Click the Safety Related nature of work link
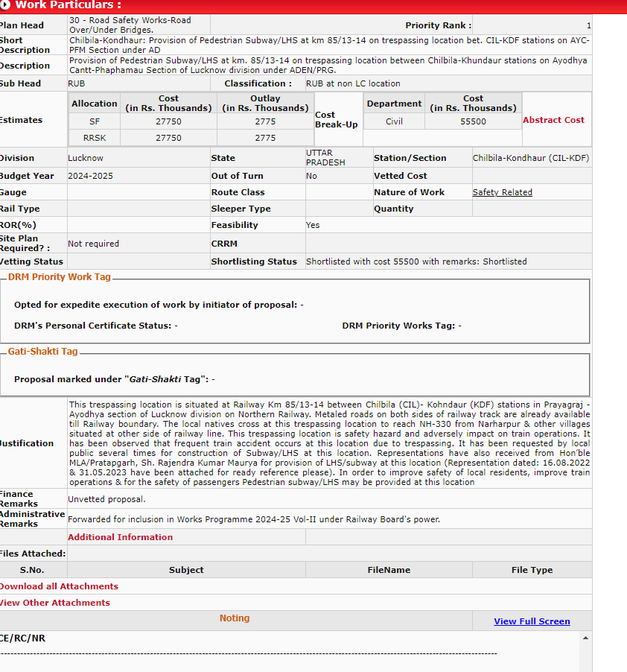The height and width of the screenshot is (672, 627). 503,192
